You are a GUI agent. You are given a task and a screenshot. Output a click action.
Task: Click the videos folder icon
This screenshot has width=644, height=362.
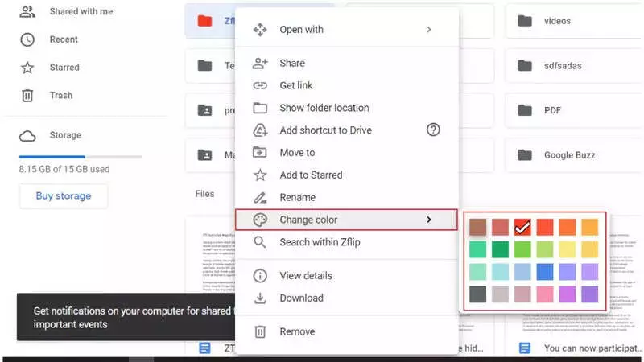click(525, 21)
